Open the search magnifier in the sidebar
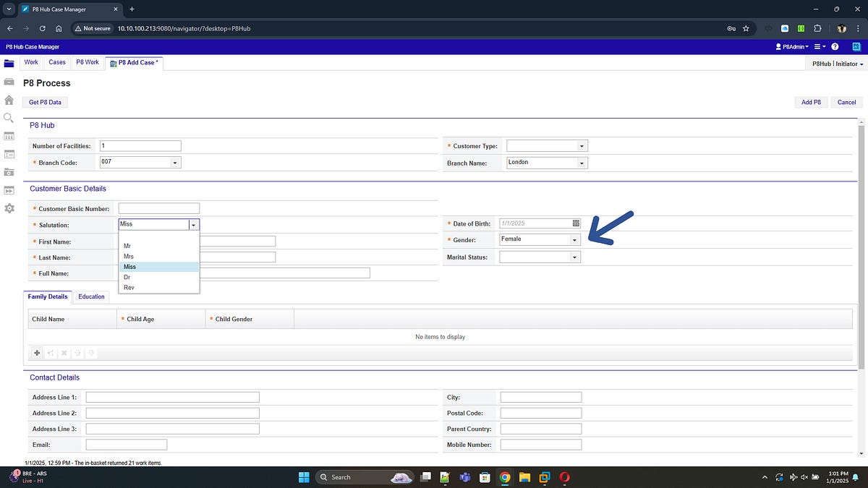 [x=9, y=118]
